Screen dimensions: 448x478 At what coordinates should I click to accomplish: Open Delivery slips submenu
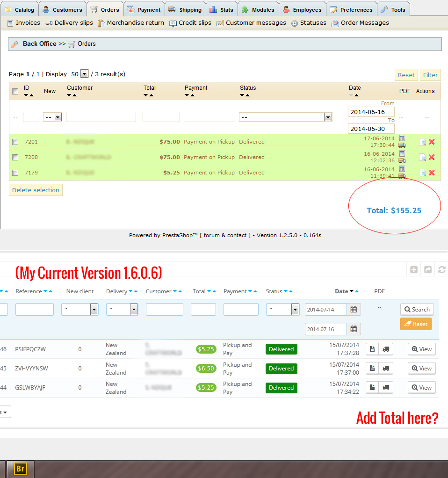69,23
